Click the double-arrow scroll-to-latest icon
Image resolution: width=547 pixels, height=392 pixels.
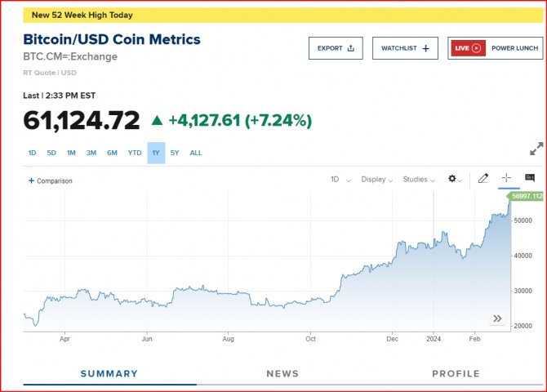pos(497,318)
